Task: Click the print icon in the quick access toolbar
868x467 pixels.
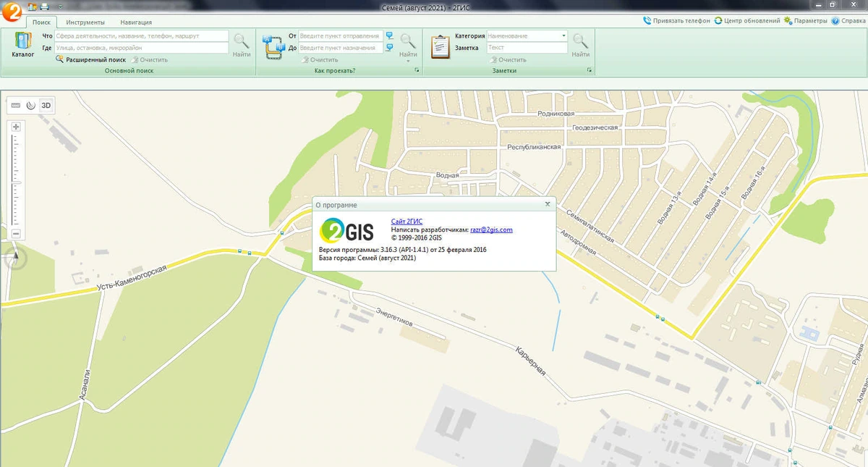Action: point(45,7)
